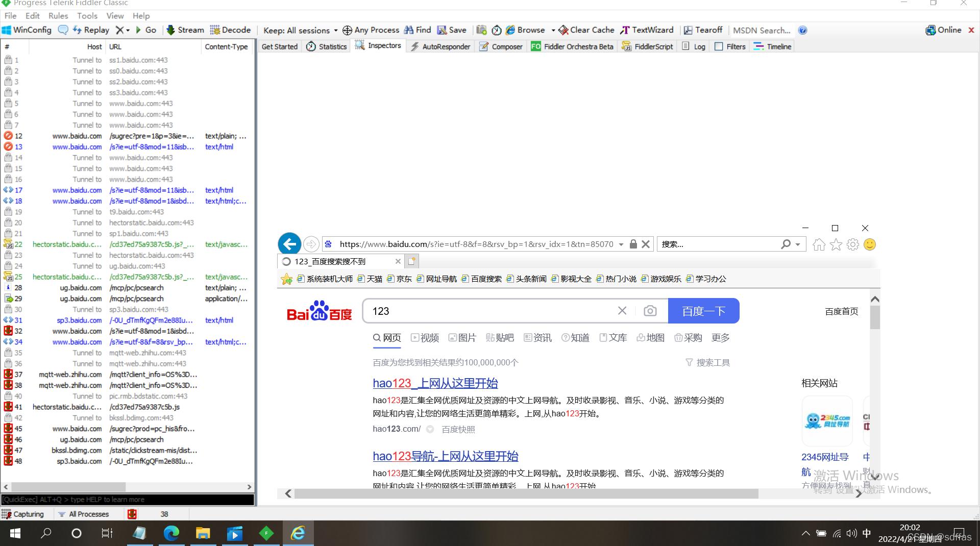
Task: Open the File menu
Action: (10, 16)
